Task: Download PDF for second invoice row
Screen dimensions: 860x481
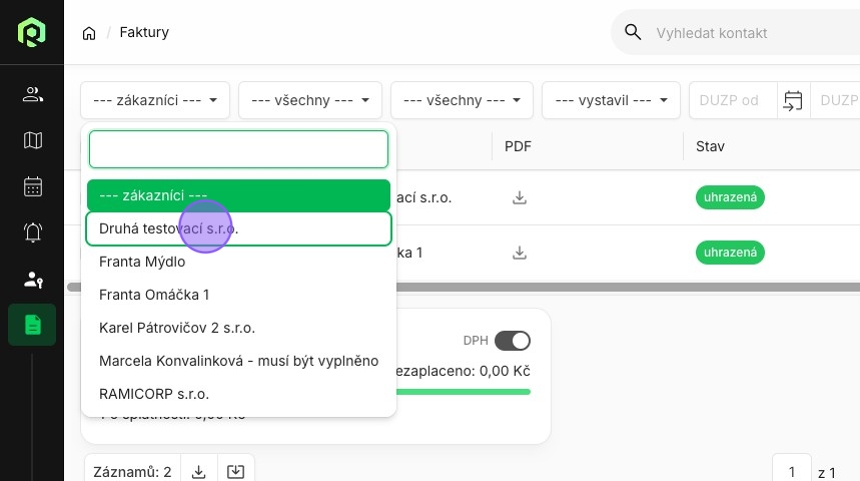Action: point(519,253)
